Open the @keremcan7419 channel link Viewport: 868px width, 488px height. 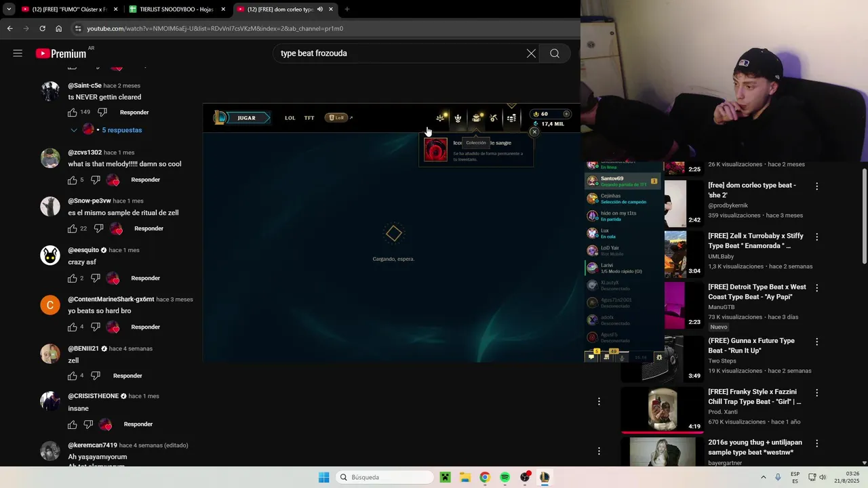[x=92, y=445]
